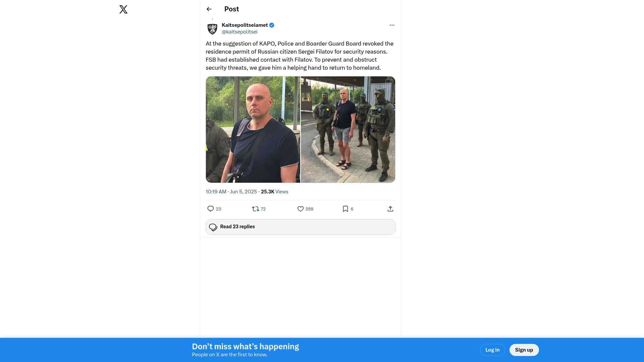The height and width of the screenshot is (362, 644).
Task: Click the Read 23 replies button
Action: tap(301, 227)
